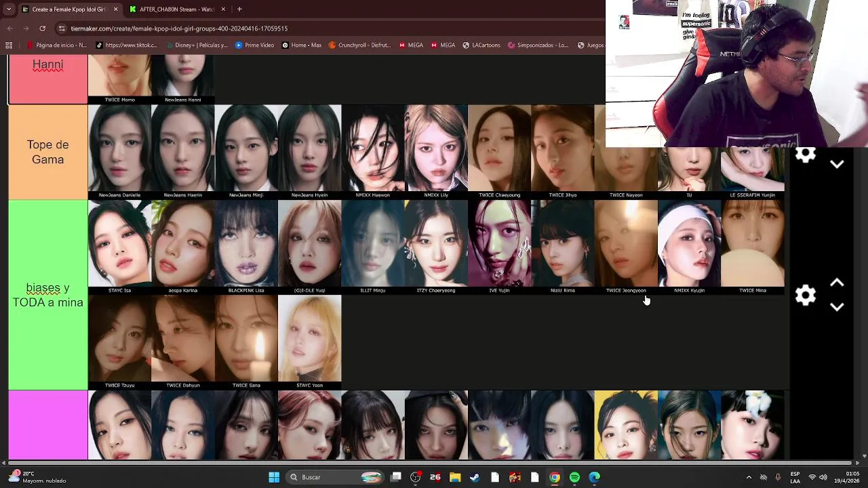Open Wi-Fi network settings in tray
Viewport: 868px width, 488px height.
tap(812, 477)
